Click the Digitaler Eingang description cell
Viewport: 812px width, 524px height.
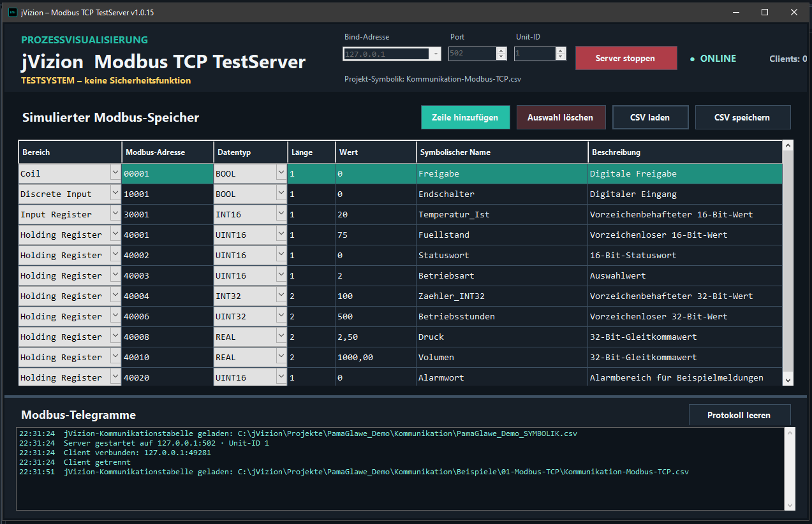tap(685, 194)
